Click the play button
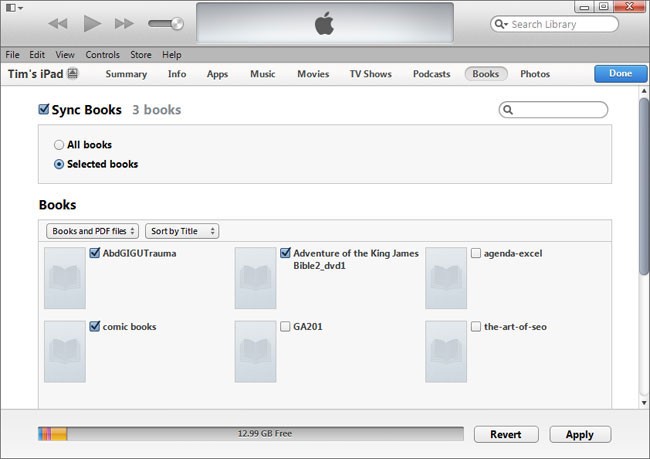Screen dimensions: 650x459 92,23
